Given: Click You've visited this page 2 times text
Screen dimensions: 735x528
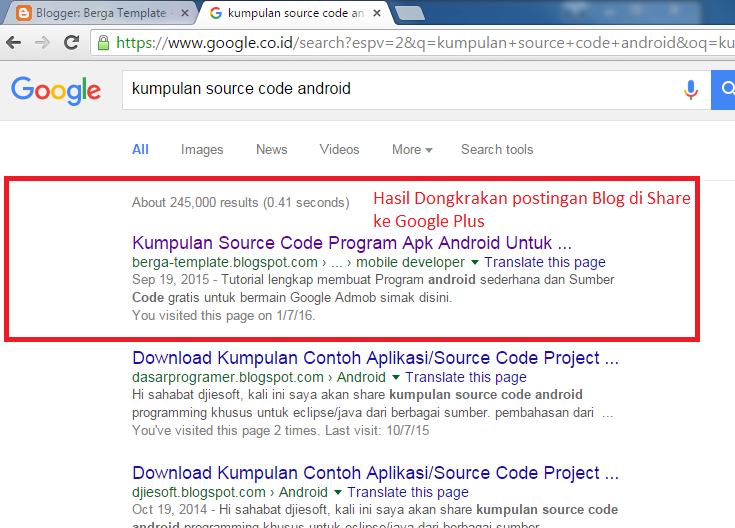Looking at the screenshot, I should point(280,430).
